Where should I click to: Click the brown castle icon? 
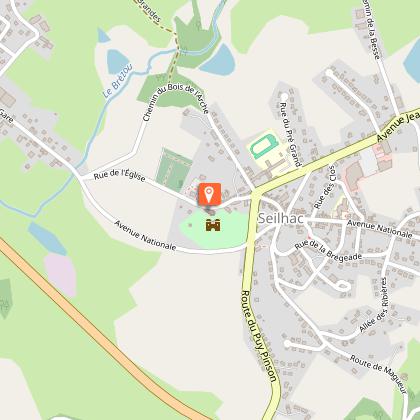[x=213, y=225]
